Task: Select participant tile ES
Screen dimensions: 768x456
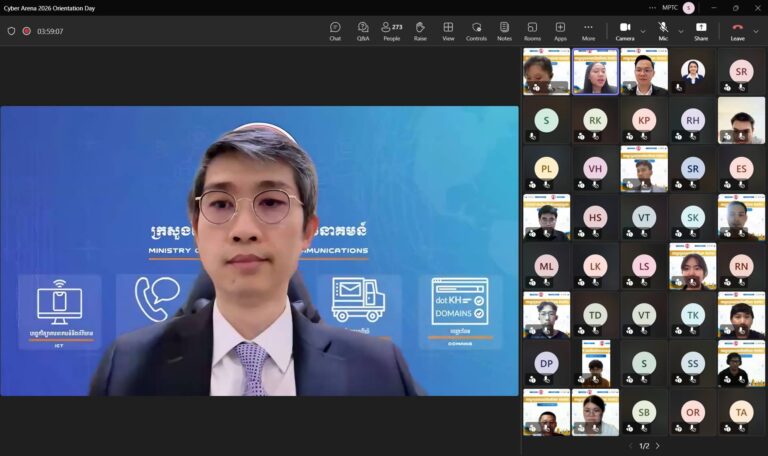Action: pyautogui.click(x=741, y=168)
